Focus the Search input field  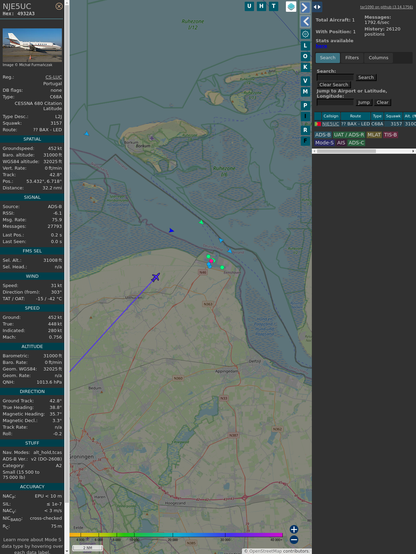[x=335, y=77]
